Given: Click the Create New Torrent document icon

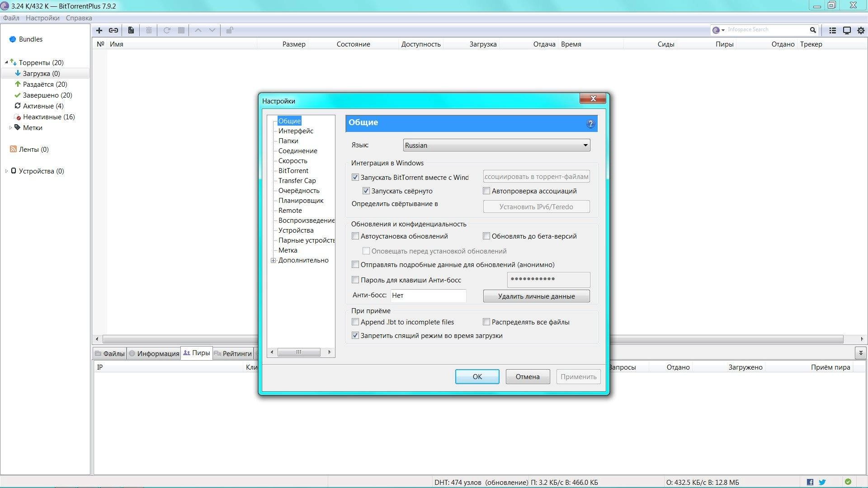Looking at the screenshot, I should (x=131, y=30).
